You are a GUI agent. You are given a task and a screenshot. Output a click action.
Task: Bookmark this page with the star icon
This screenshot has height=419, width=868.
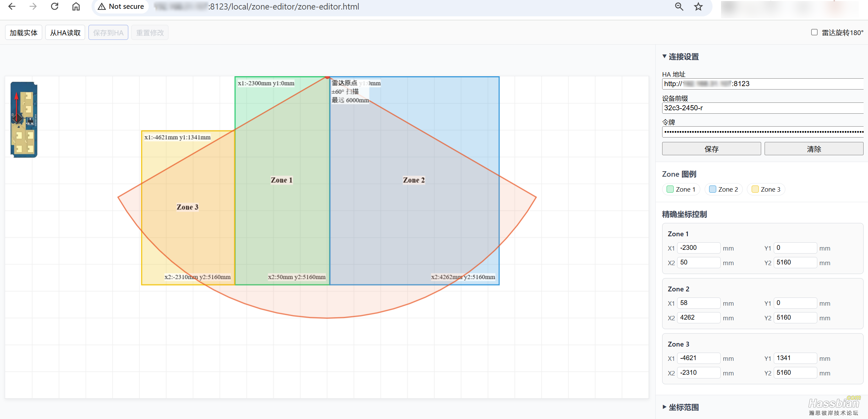698,6
